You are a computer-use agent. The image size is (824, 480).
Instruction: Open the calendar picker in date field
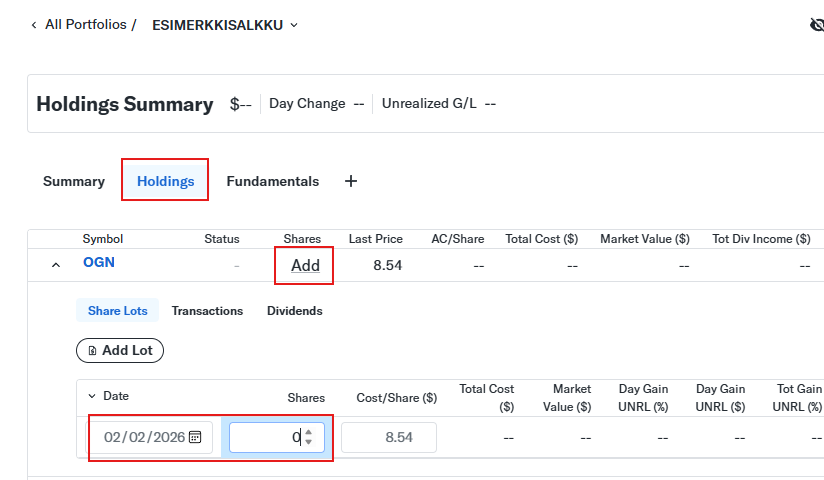click(195, 437)
